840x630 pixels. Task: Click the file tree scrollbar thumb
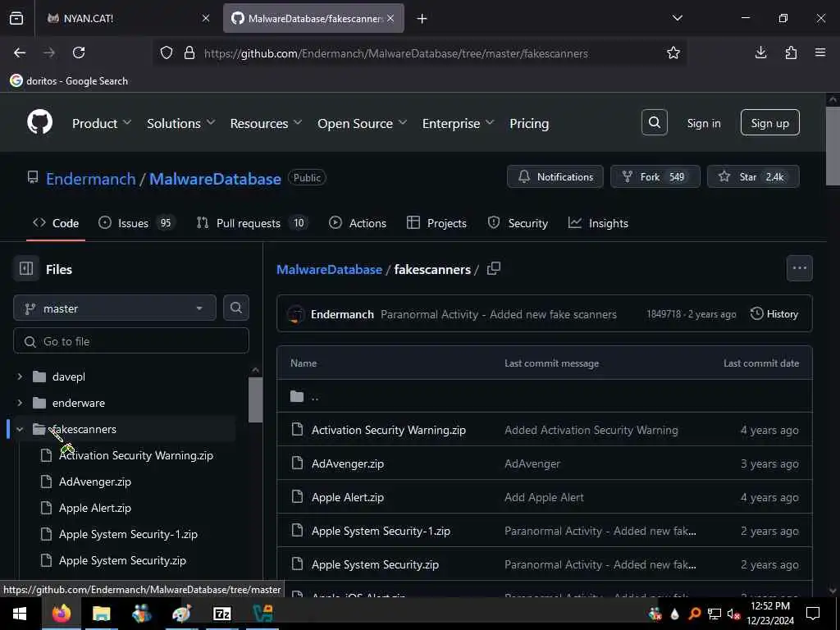tap(256, 399)
